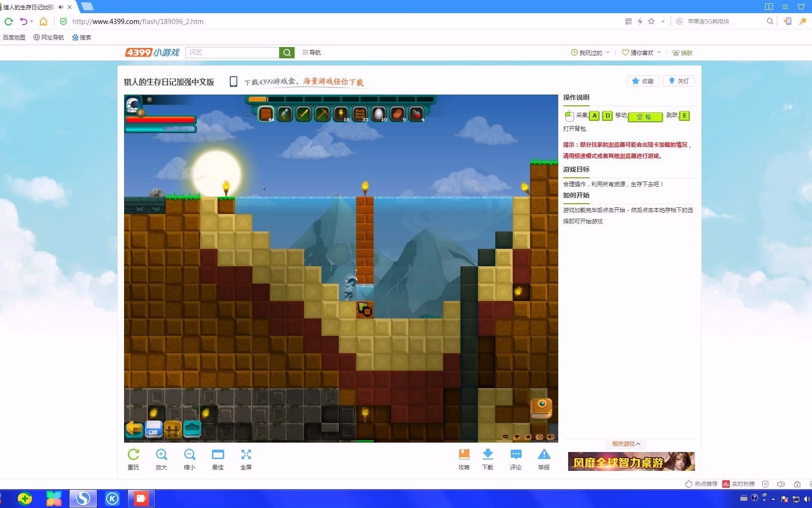
Task: Open 热点推荐 in the status bar
Action: (x=701, y=484)
